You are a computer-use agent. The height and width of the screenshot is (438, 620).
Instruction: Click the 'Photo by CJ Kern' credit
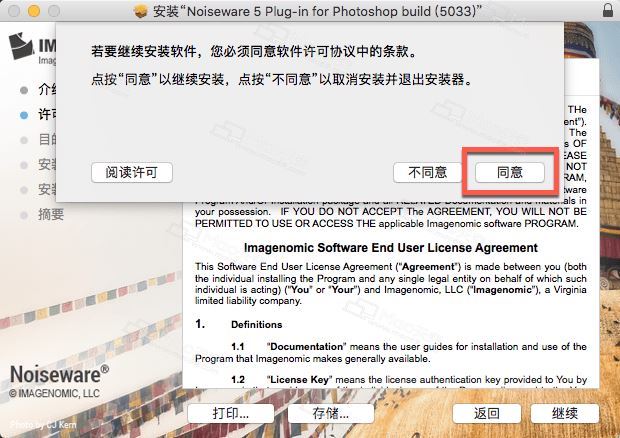tap(43, 425)
